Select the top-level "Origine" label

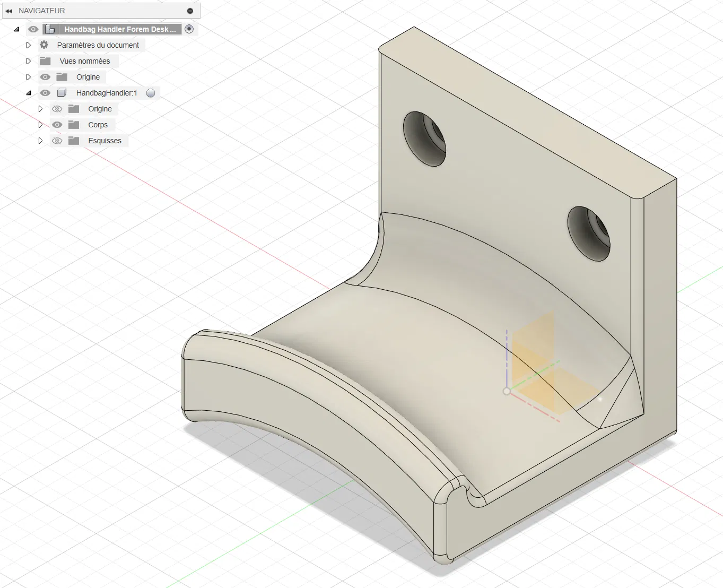(88, 77)
